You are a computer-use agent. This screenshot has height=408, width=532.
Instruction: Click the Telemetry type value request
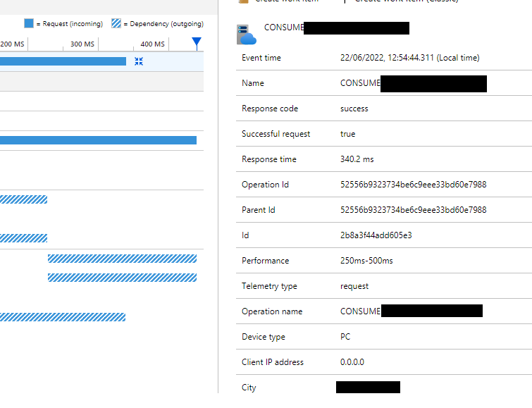(354, 286)
